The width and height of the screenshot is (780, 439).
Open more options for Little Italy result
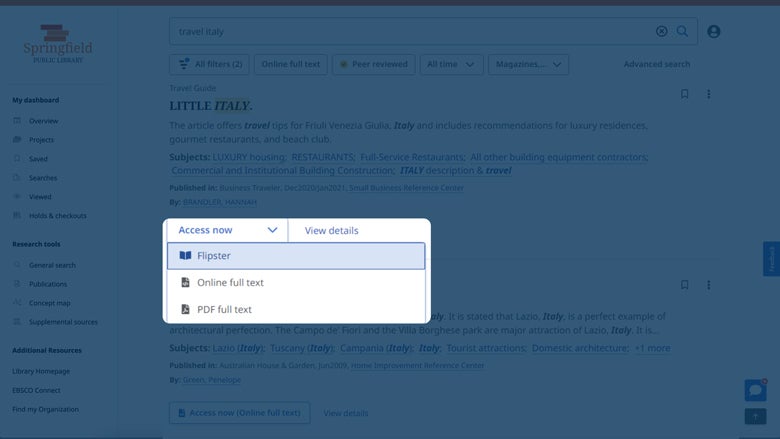(708, 94)
